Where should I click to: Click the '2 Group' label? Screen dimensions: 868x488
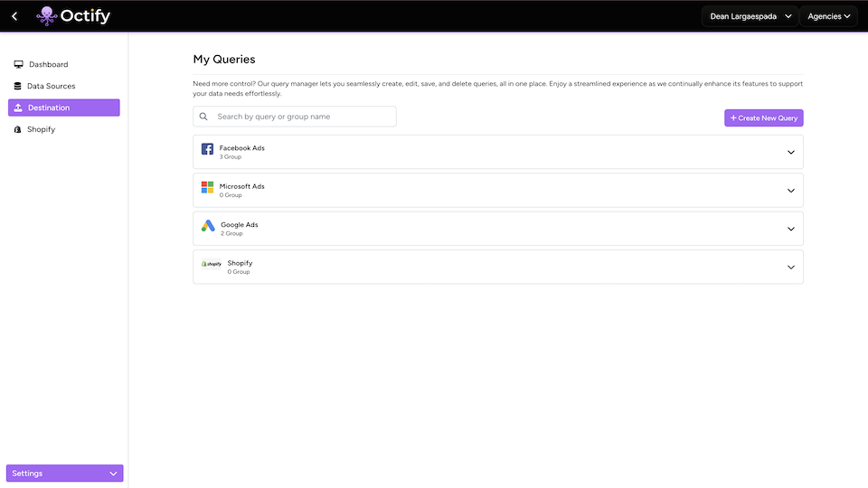pos(232,233)
